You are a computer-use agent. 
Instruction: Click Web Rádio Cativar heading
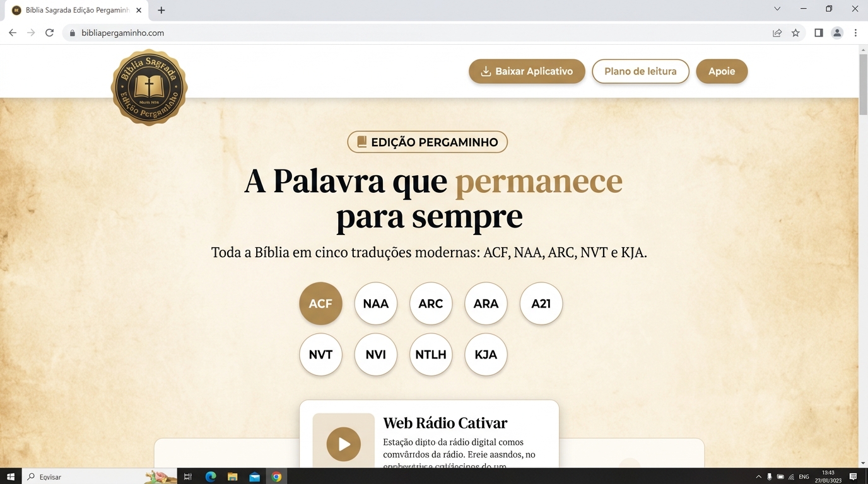tap(445, 423)
